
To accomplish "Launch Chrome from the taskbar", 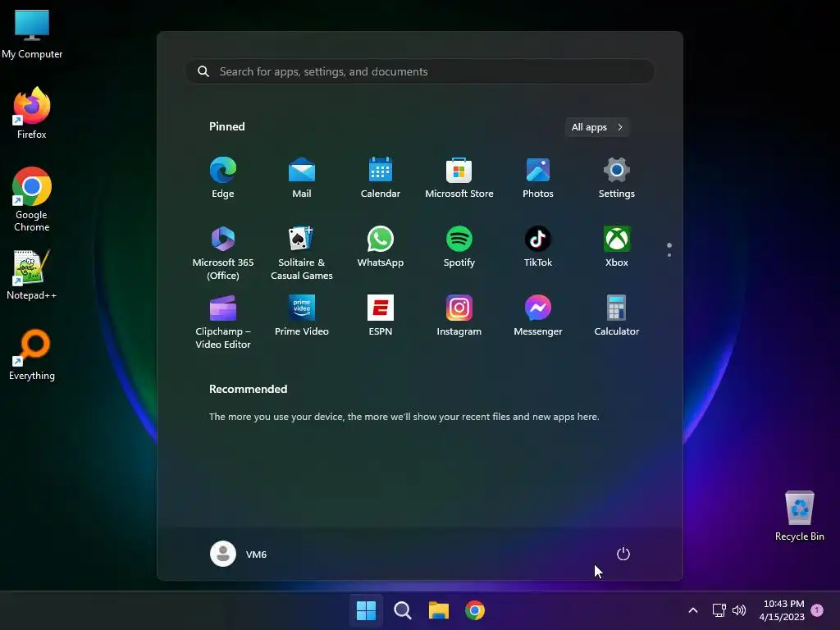I will [x=475, y=610].
